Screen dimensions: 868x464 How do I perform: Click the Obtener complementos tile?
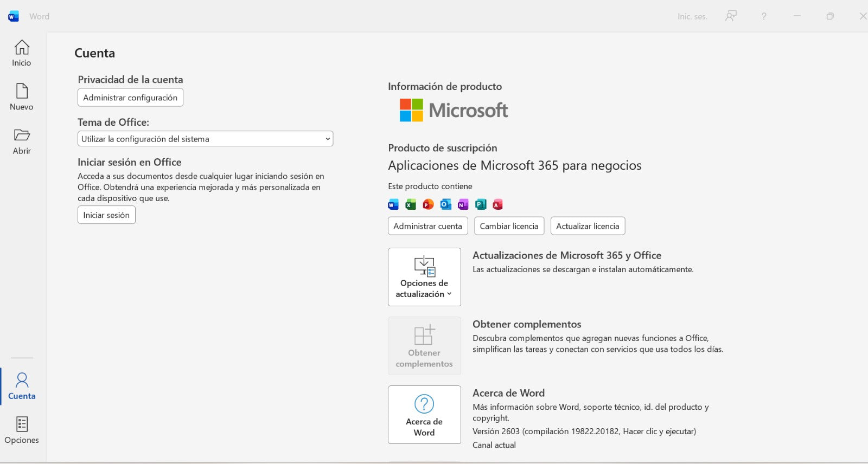tap(424, 346)
